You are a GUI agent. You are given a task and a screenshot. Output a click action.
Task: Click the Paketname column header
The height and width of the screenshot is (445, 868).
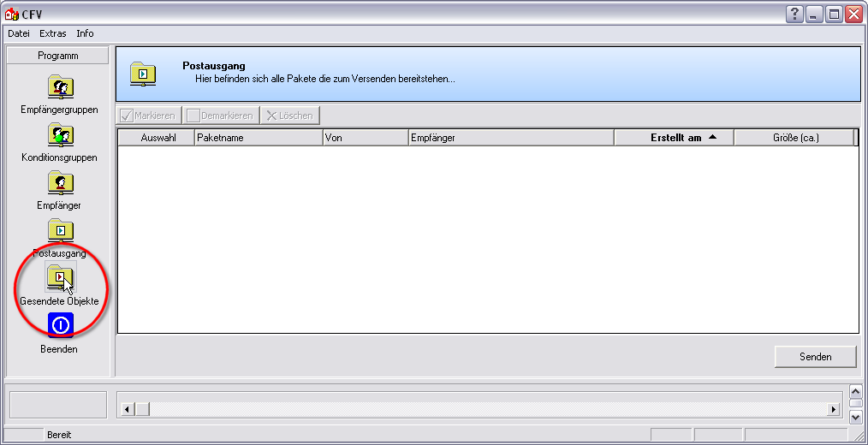[258, 138]
